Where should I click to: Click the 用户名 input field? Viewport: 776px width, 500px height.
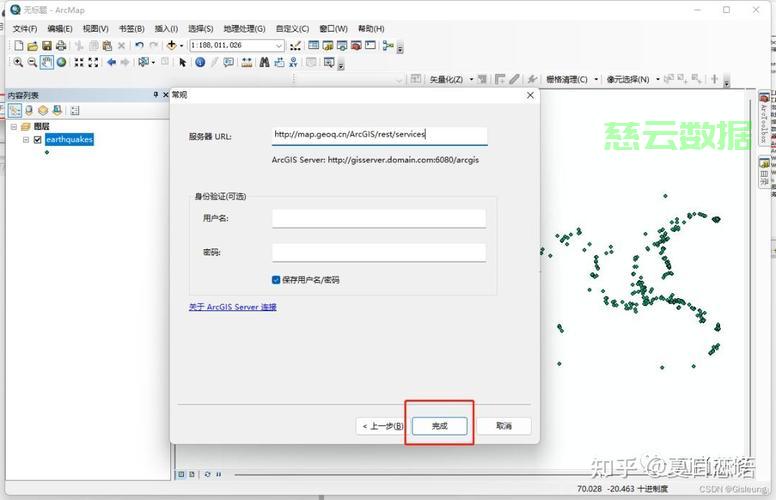tap(379, 218)
